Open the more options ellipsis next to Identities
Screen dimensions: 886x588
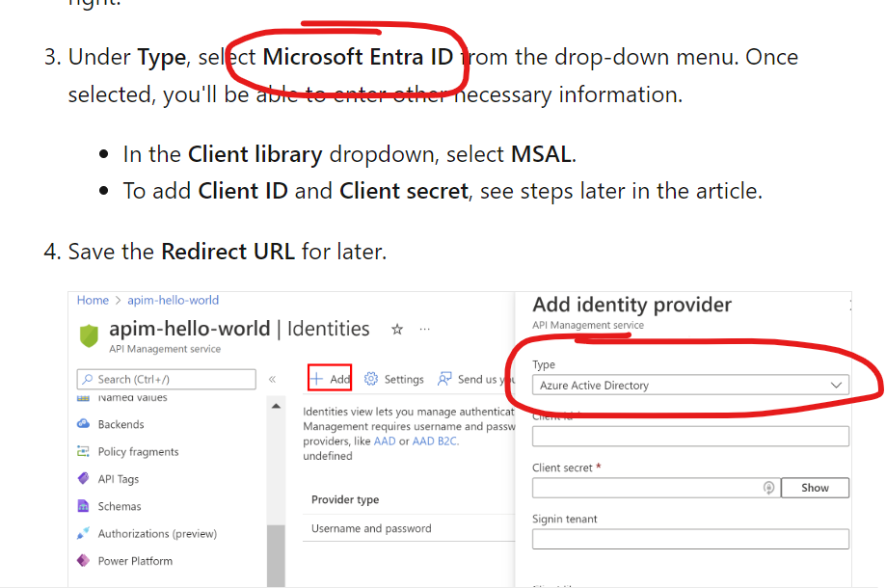tap(425, 329)
